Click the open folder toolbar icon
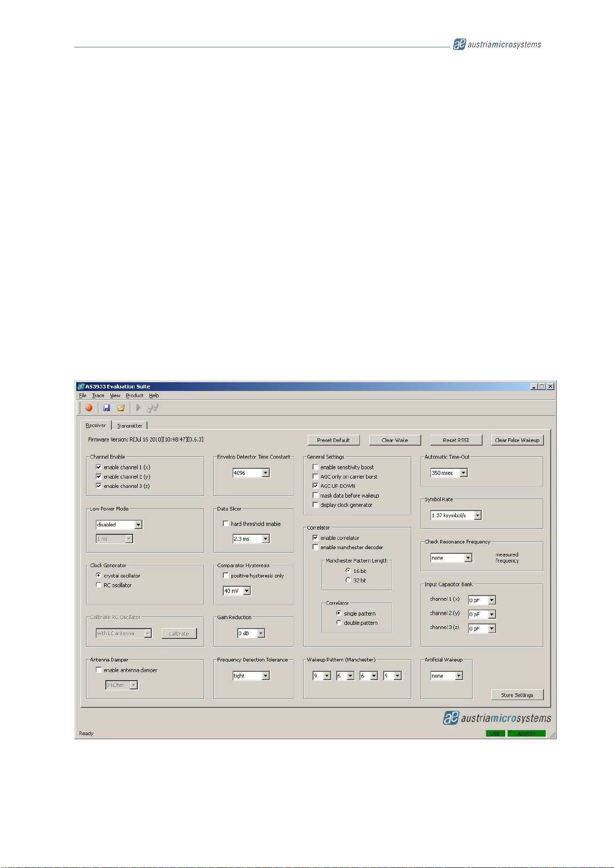Image resolution: width=614 pixels, height=868 pixels. tap(121, 407)
